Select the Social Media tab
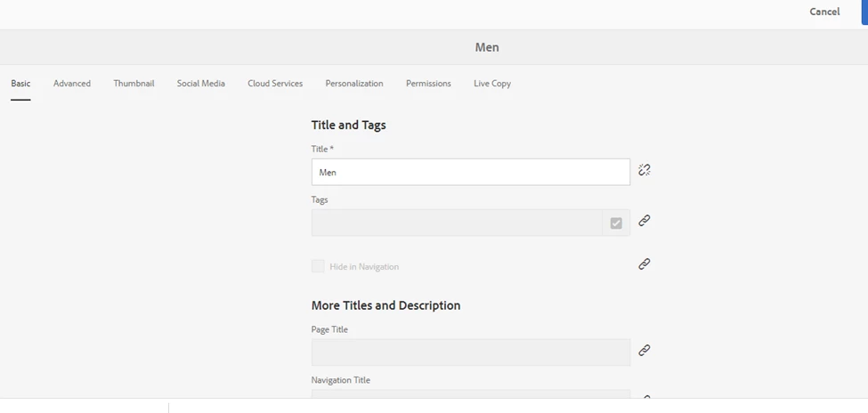 pos(200,84)
